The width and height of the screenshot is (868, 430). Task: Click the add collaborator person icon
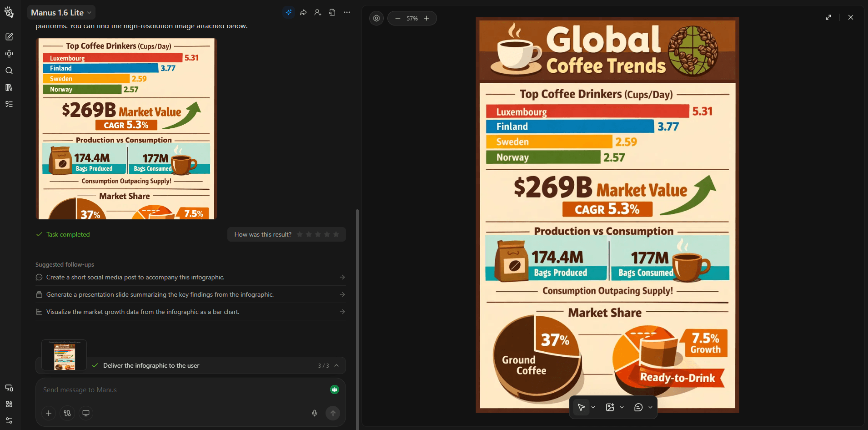[x=318, y=13]
